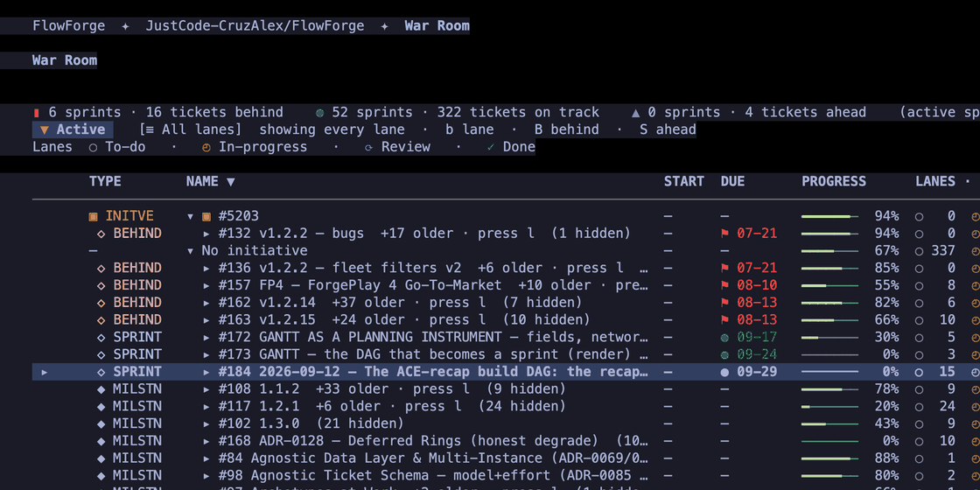Toggle the To-do lane filter

click(118, 148)
